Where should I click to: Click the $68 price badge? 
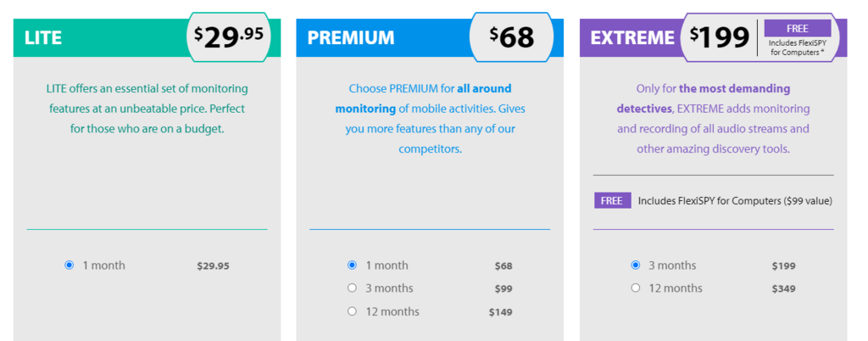[511, 37]
